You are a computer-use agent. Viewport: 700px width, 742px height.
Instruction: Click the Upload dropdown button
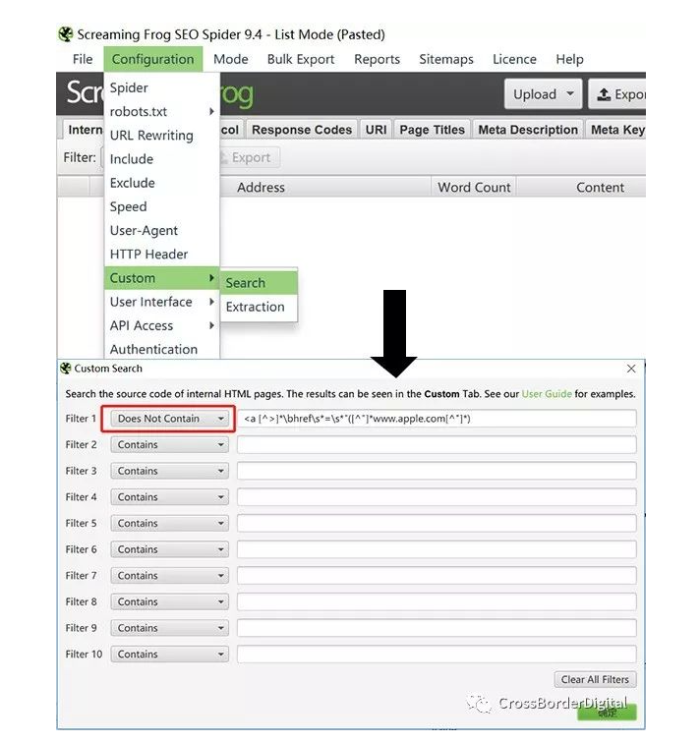(543, 94)
